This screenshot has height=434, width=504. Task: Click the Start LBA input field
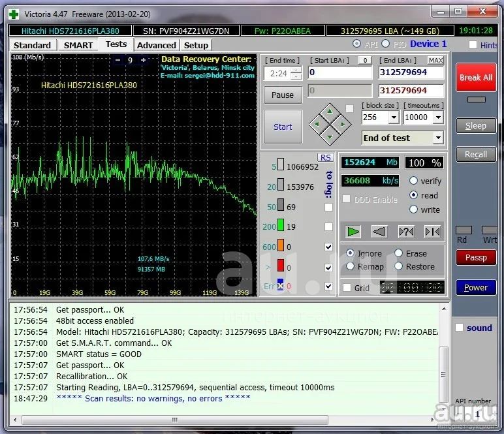point(339,72)
